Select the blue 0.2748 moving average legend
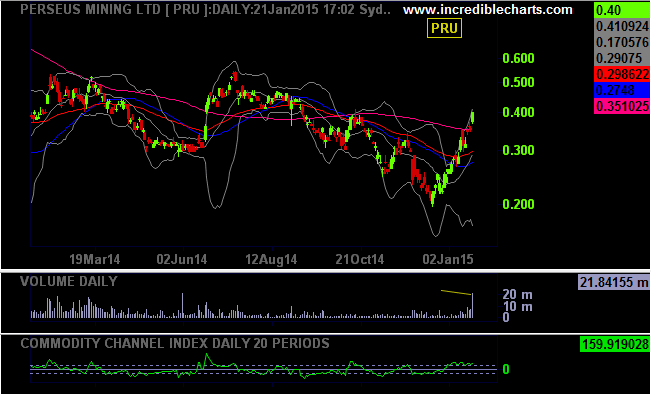The width and height of the screenshot is (651, 395). (x=622, y=90)
